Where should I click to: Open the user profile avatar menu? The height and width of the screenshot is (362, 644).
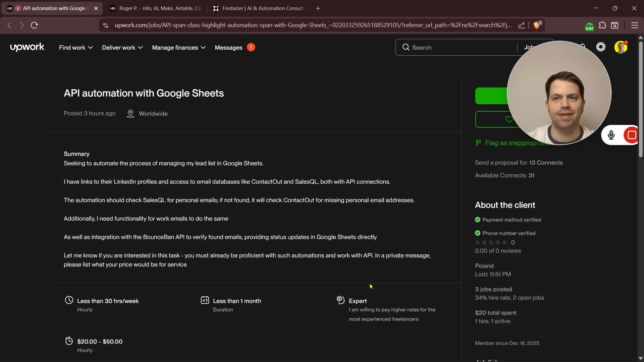click(x=621, y=47)
